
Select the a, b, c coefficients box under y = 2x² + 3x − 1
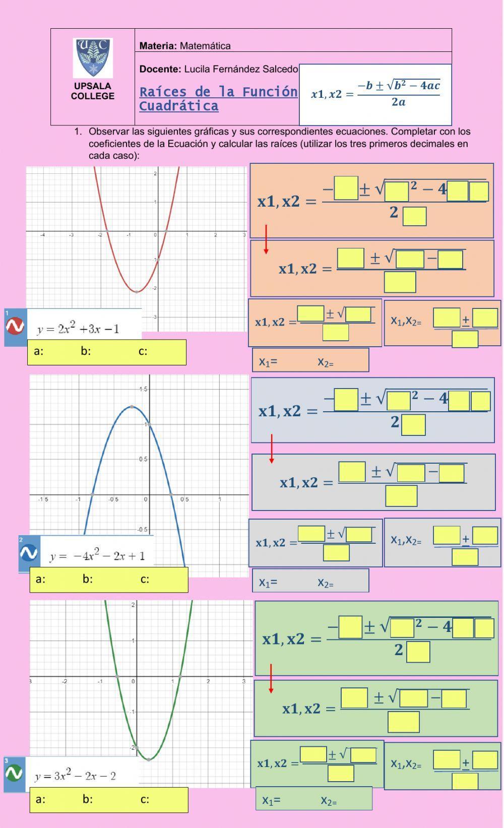107,352
